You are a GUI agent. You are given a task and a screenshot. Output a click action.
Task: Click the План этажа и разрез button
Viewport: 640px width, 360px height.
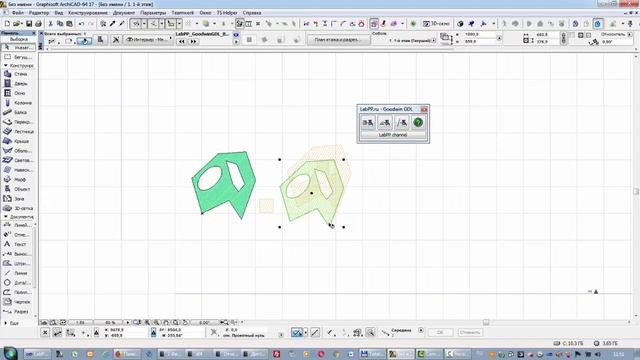pos(339,40)
